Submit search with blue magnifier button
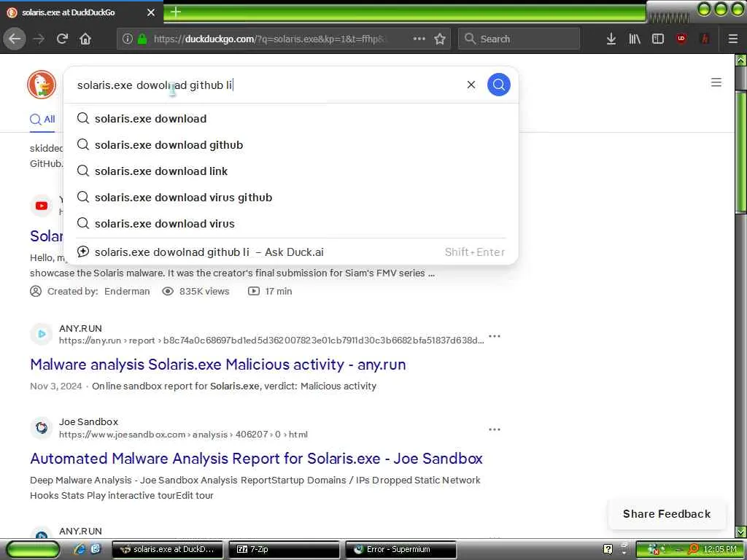Screen dimensions: 747x560 coord(499,85)
